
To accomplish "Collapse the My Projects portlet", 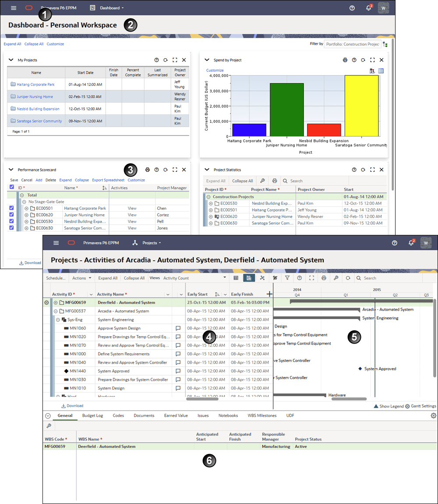I will click(11, 60).
